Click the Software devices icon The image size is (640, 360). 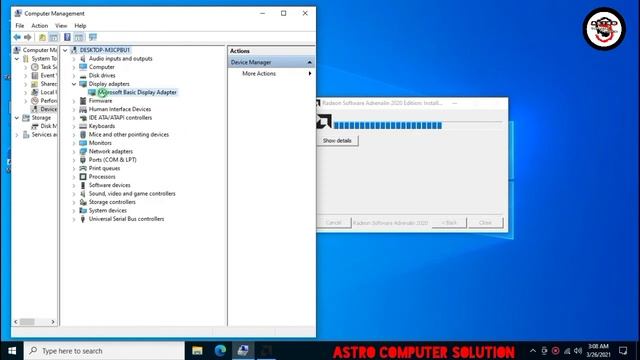(x=83, y=185)
